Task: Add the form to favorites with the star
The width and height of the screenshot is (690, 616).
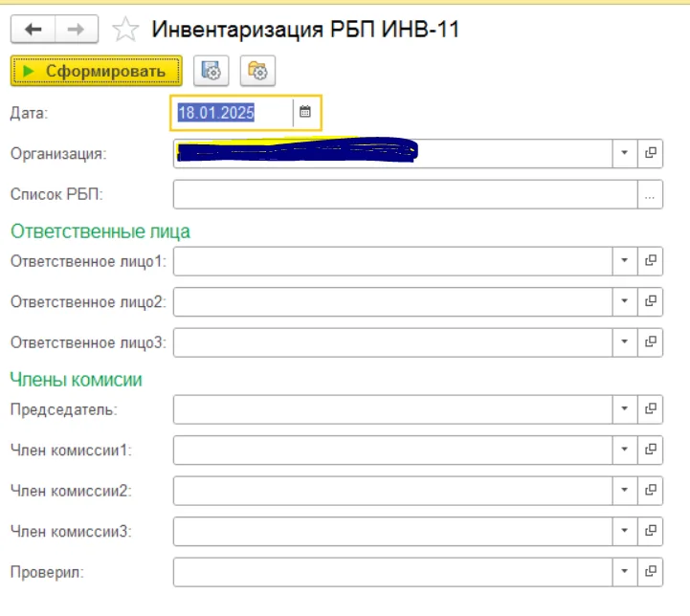Action: click(x=125, y=30)
